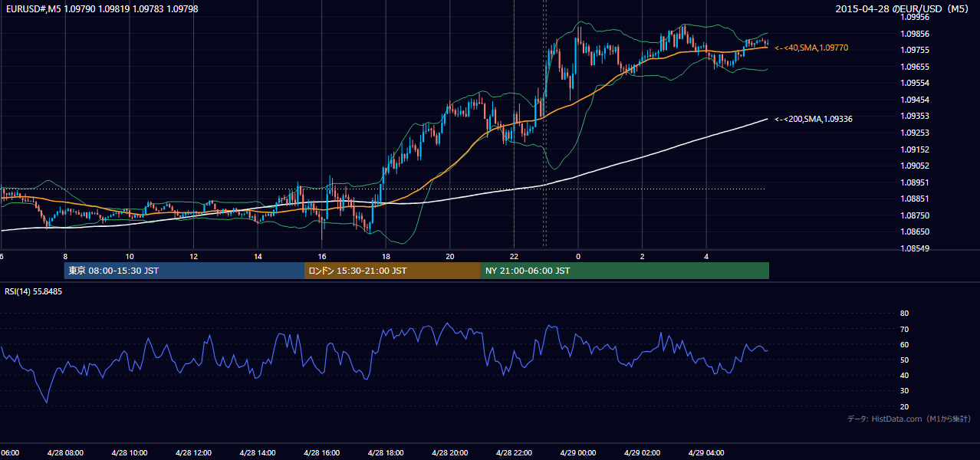Screen dimensions: 980x460
Task: Click price axis value 1.09655
Action: click(x=914, y=67)
